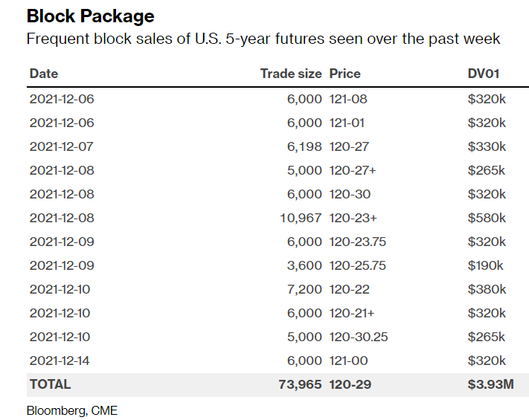Click the 120-30.25 price cell
Viewport: 529px width, 420px height.
click(x=359, y=337)
